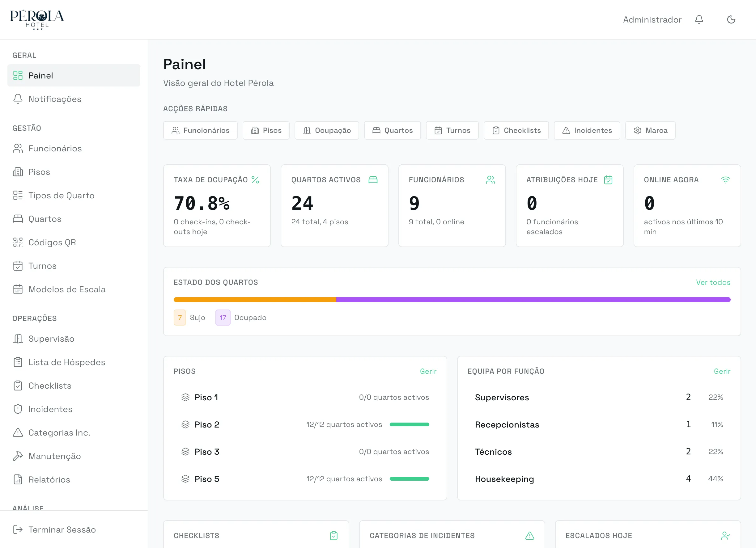756x548 pixels.
Task: Select the Piso 2 row
Action: pos(305,424)
